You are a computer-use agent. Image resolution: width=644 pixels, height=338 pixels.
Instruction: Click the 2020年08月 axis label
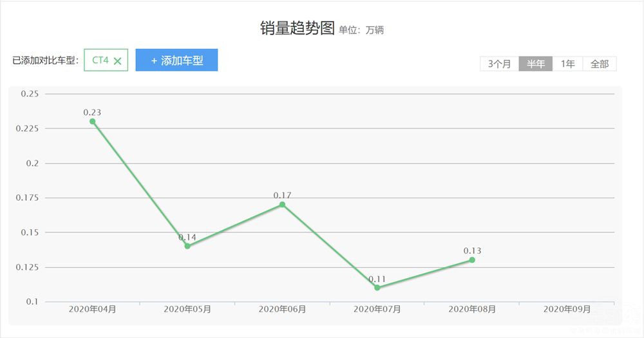(472, 309)
